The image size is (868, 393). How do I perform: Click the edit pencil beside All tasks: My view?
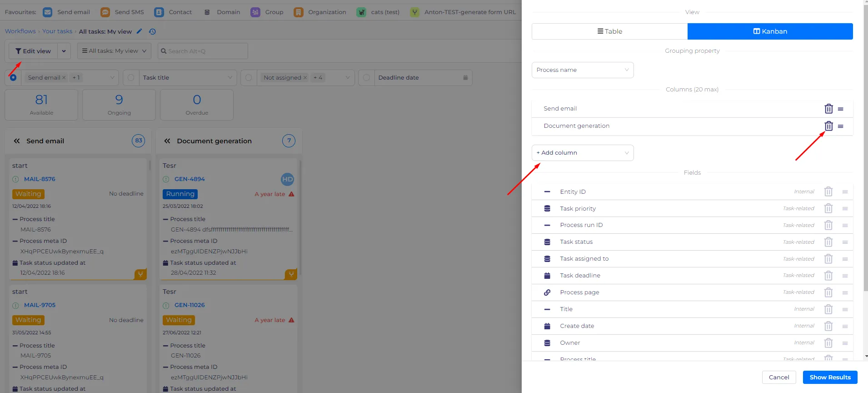[x=140, y=31]
